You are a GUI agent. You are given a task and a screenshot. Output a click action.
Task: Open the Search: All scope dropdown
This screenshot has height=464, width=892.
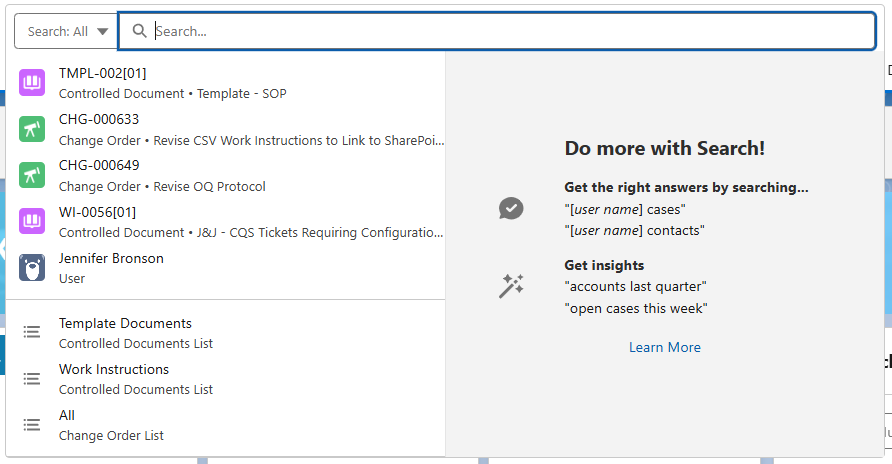[67, 31]
